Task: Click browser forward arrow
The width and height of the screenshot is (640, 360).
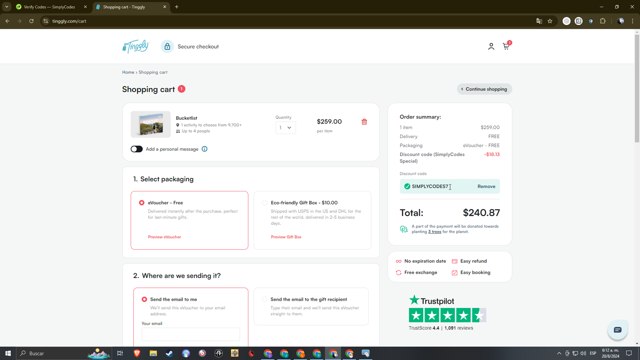Action: pyautogui.click(x=19, y=21)
